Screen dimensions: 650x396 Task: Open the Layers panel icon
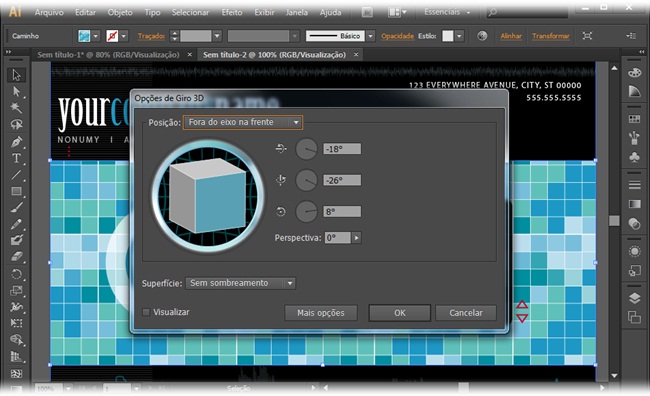pos(634,298)
